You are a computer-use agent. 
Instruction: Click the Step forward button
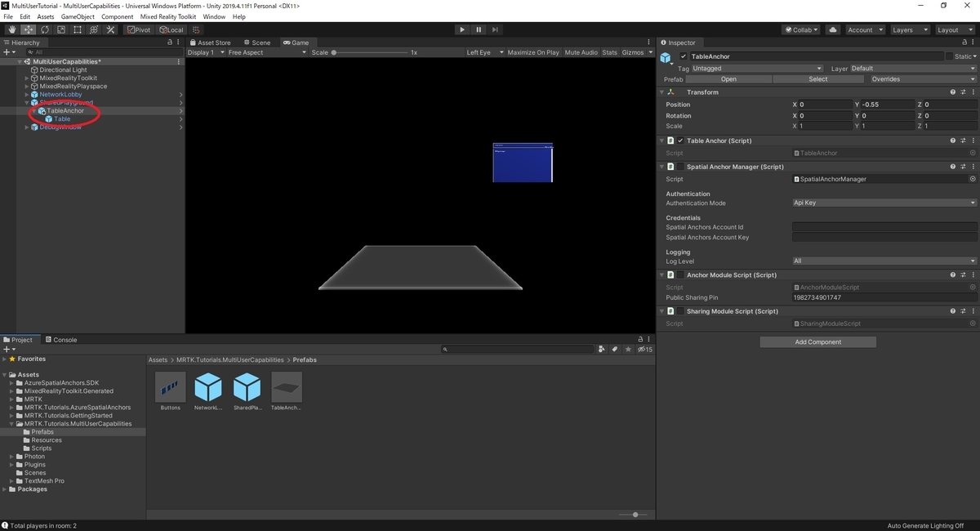click(x=495, y=30)
